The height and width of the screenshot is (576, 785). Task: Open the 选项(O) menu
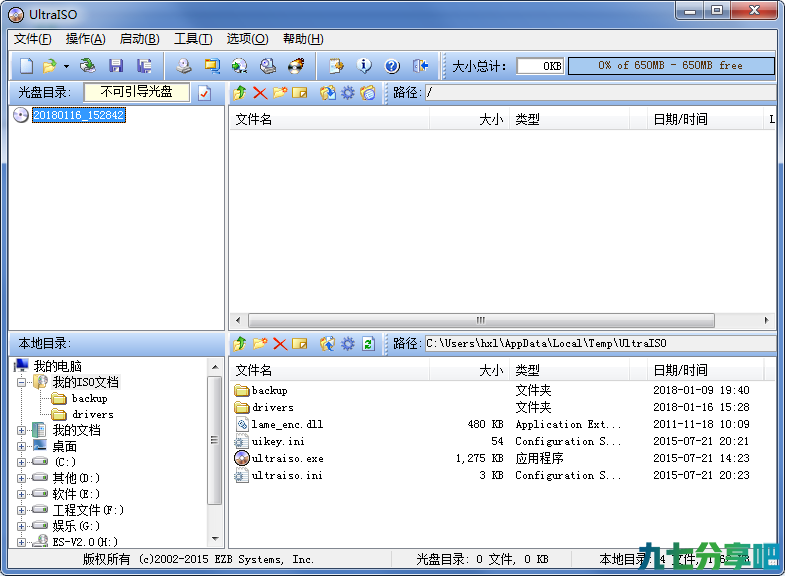pos(247,39)
